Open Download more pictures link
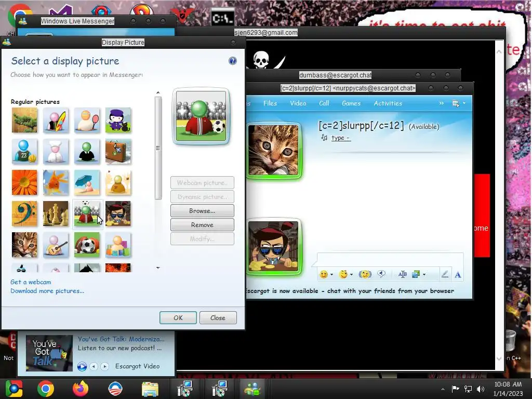The image size is (532, 399). pos(47,291)
